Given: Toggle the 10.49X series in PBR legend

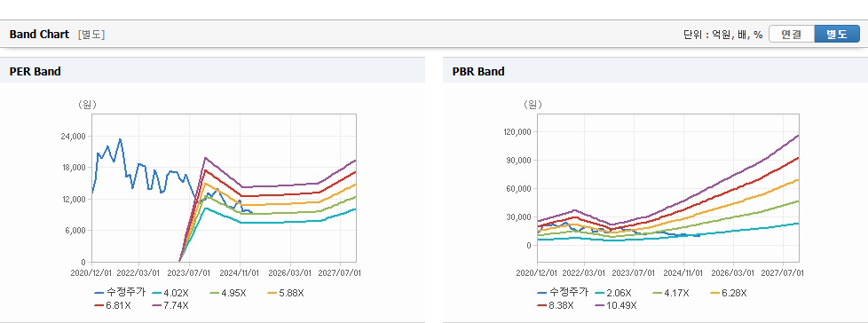Looking at the screenshot, I should coord(617,304).
